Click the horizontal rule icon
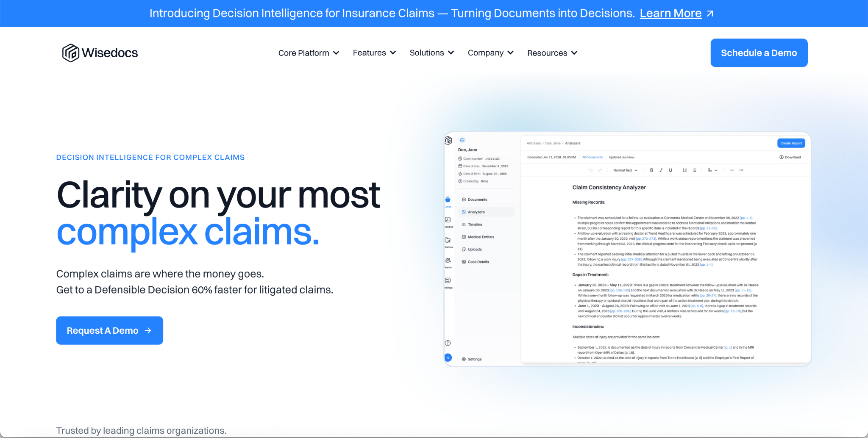 click(732, 170)
